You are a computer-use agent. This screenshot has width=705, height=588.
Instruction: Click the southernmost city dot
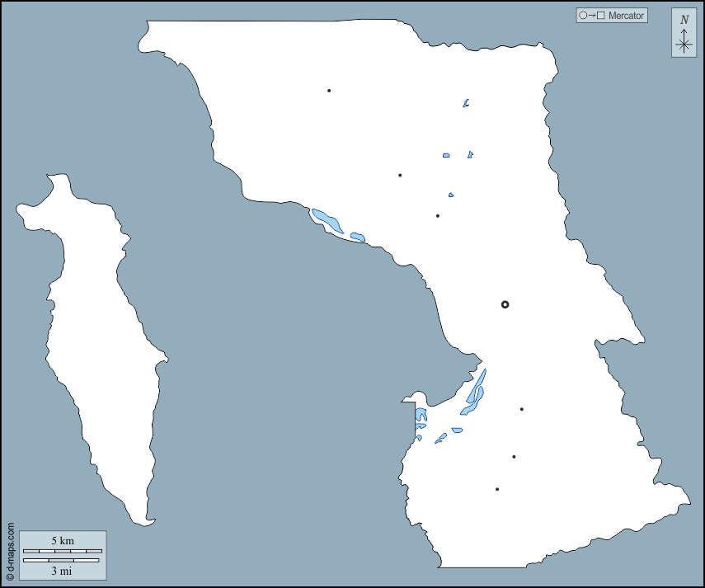[x=497, y=489]
